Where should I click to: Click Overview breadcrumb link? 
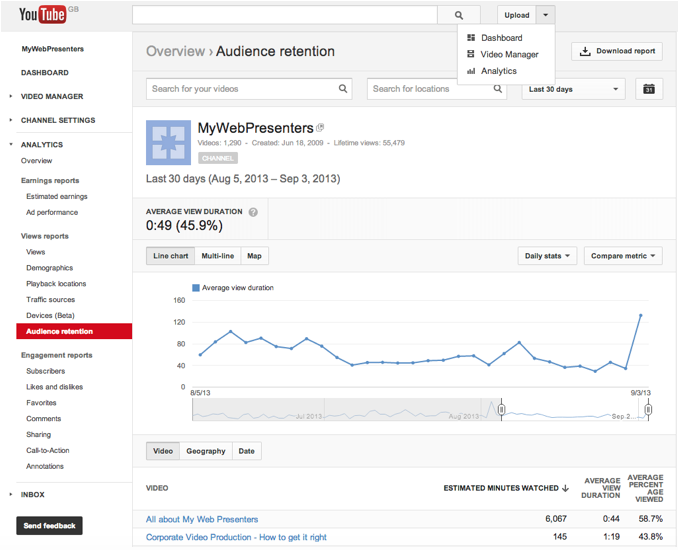click(176, 51)
